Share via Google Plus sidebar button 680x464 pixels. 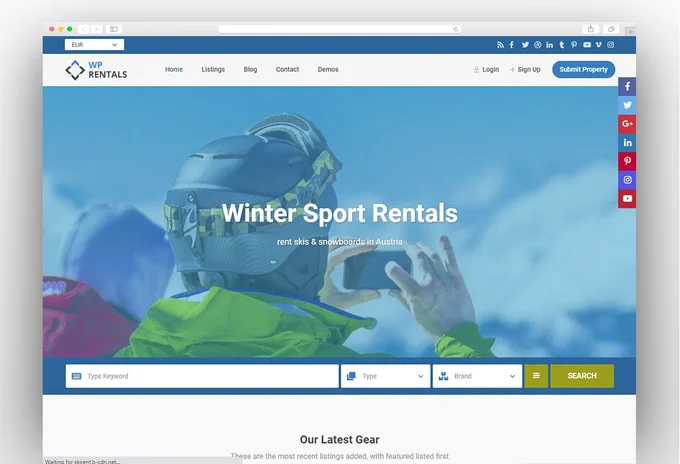[627, 124]
